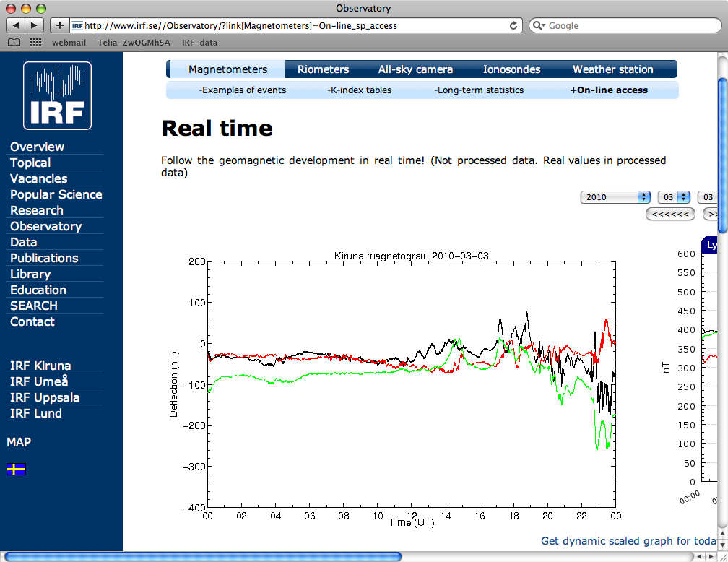The image size is (728, 562).
Task: Select the All-sky camera tab
Action: 415,69
